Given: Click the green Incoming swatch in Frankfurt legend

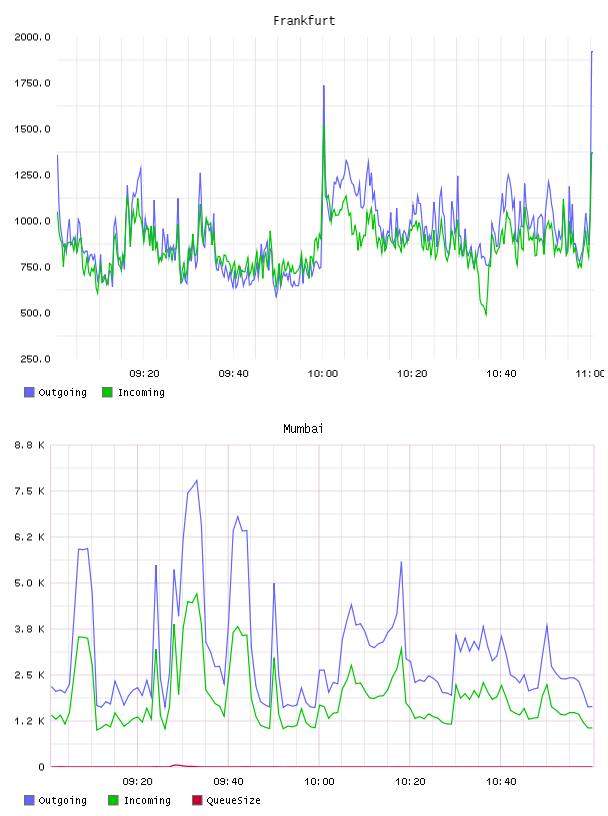Looking at the screenshot, I should (x=107, y=392).
